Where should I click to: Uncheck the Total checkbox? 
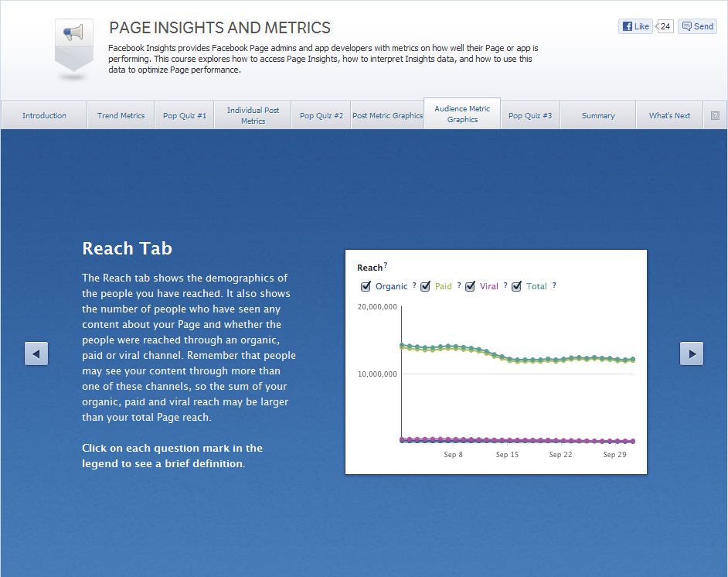[517, 286]
